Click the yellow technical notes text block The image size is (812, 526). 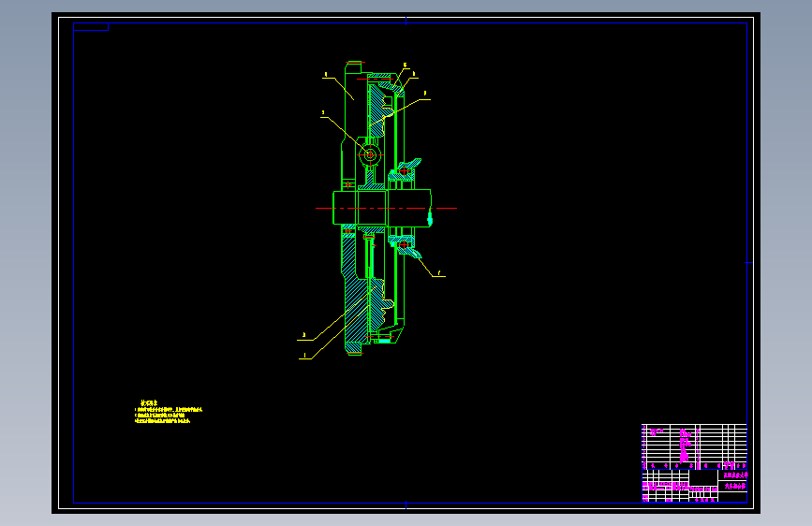pos(169,412)
